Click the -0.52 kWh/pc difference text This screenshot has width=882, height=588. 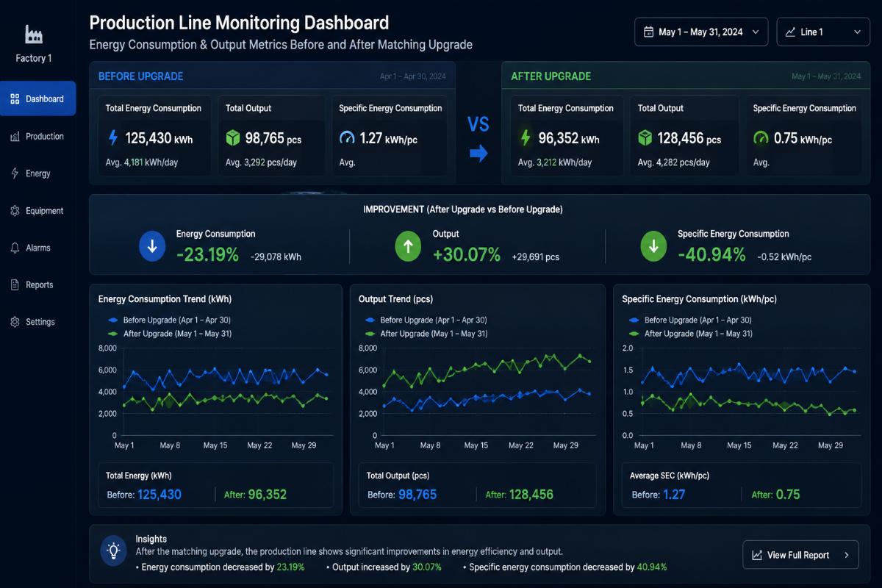coord(784,257)
